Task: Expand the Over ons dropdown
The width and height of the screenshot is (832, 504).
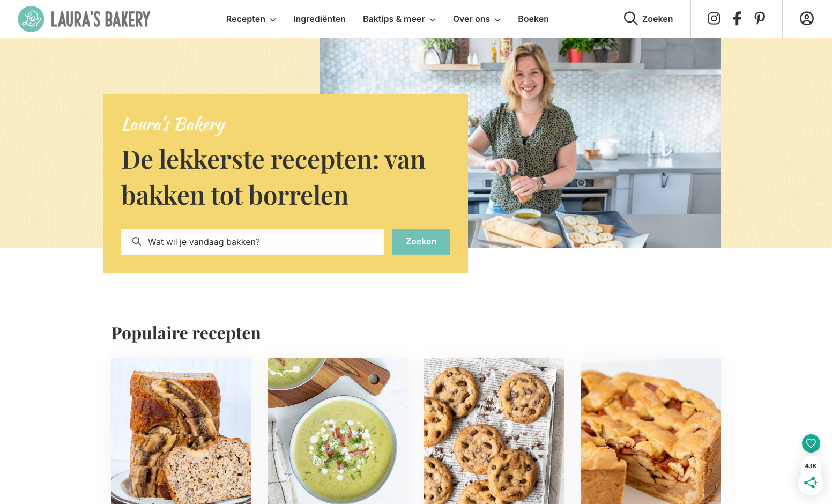Action: click(477, 19)
